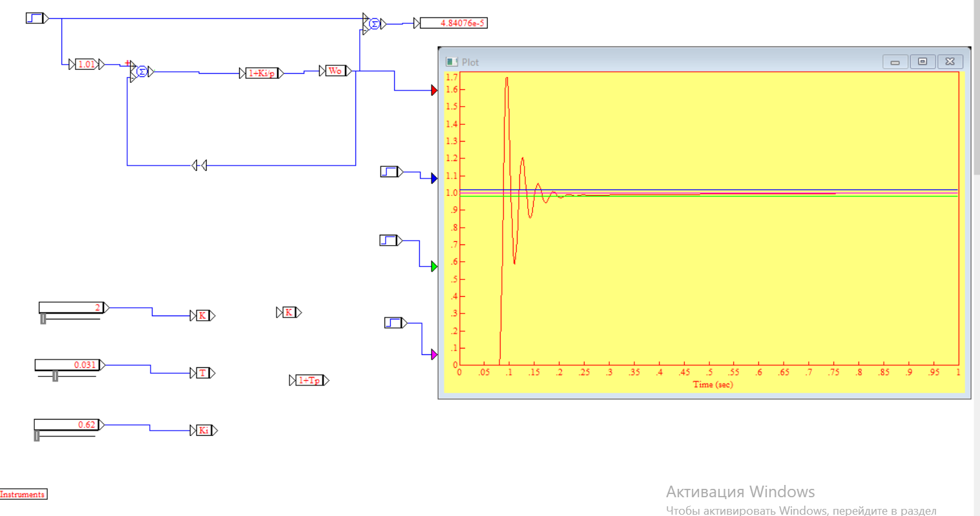The image size is (980, 516).
Task: Click the slider thumb under value 0.62
Action: coord(37,436)
